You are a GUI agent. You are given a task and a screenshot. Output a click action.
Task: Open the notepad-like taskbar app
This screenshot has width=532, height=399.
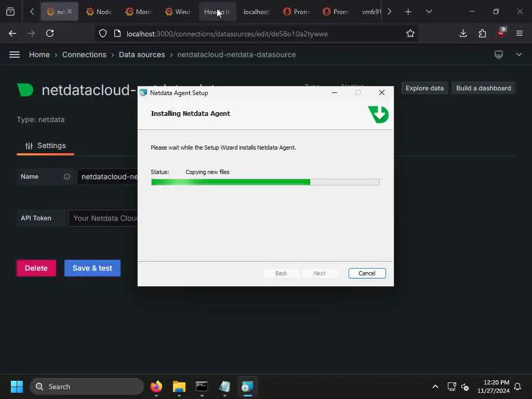tap(224, 387)
